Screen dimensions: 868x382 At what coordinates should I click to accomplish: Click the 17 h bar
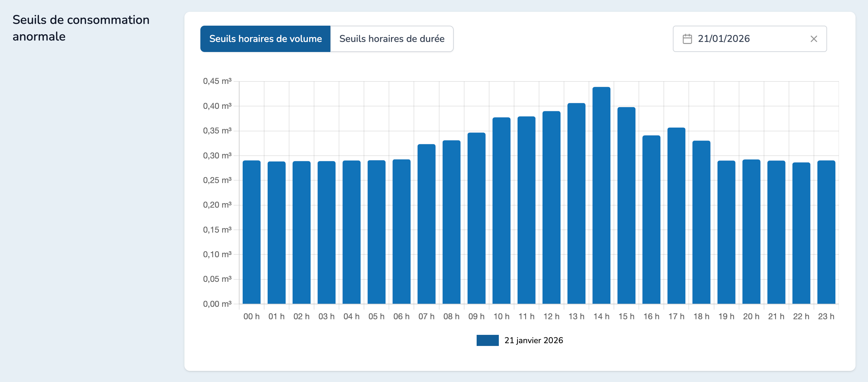[x=676, y=215]
